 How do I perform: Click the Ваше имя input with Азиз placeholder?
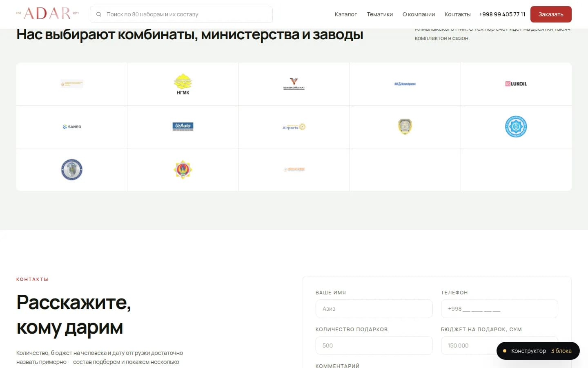374,309
